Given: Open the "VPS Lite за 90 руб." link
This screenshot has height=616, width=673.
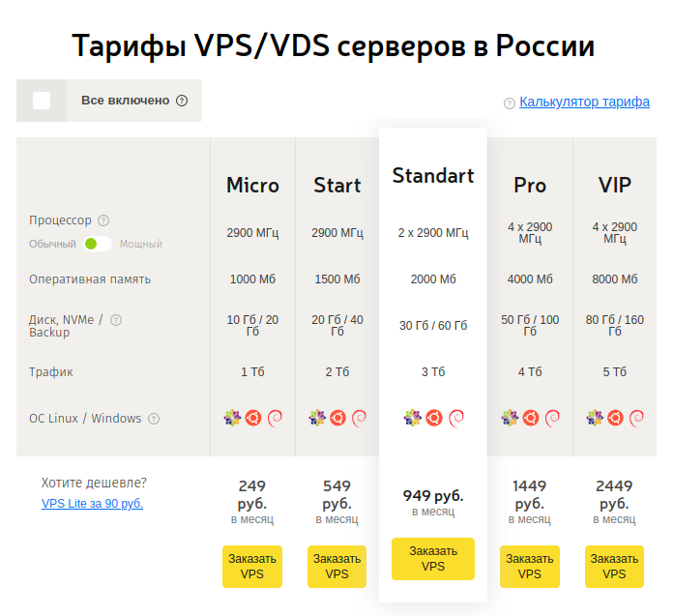Looking at the screenshot, I should click(x=92, y=503).
